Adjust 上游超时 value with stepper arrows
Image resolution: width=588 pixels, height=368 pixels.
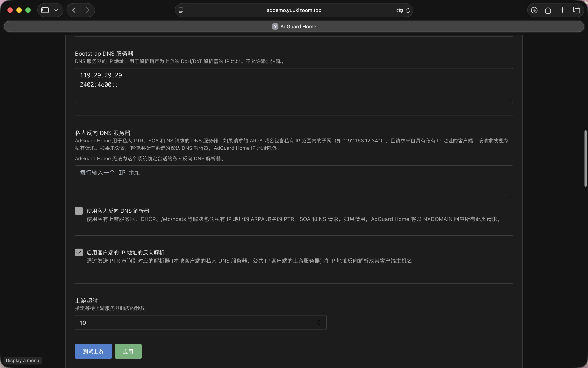tap(319, 322)
